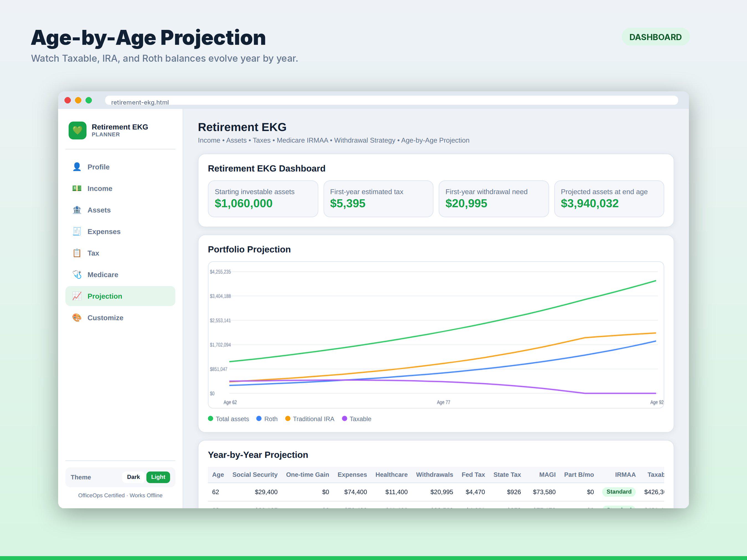Screen dimensions: 747x560
Task: Click the Starting investable assets card
Action: tap(263, 199)
